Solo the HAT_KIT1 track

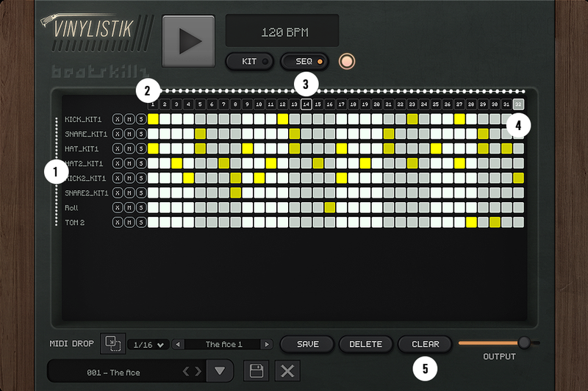click(x=140, y=148)
